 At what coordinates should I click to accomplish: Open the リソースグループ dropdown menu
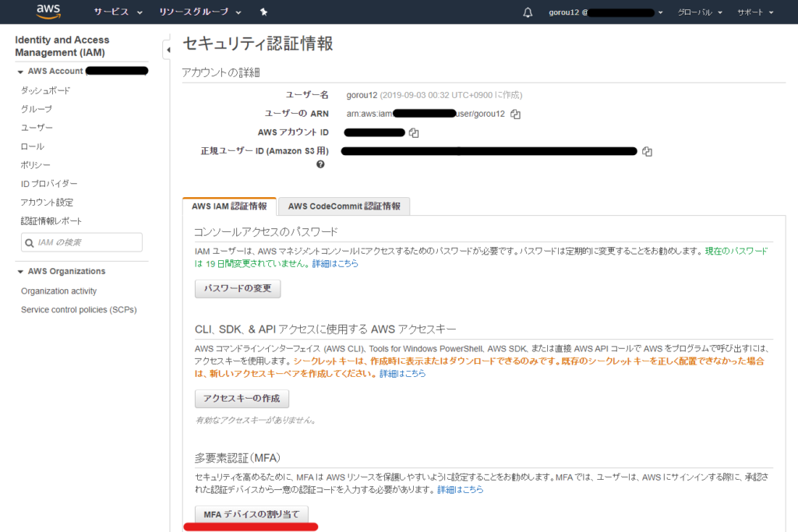tap(200, 12)
